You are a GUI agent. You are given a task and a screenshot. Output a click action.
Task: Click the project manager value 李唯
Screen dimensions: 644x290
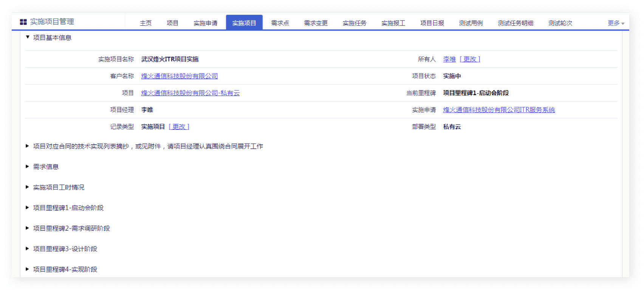(x=147, y=110)
